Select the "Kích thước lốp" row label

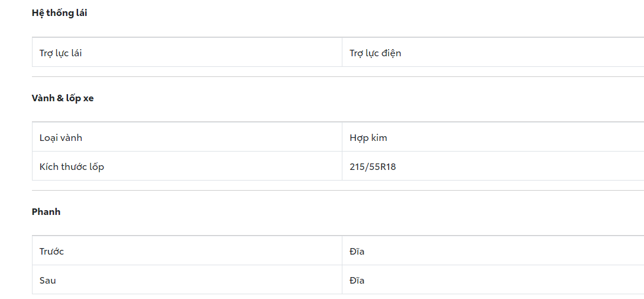pos(72,167)
